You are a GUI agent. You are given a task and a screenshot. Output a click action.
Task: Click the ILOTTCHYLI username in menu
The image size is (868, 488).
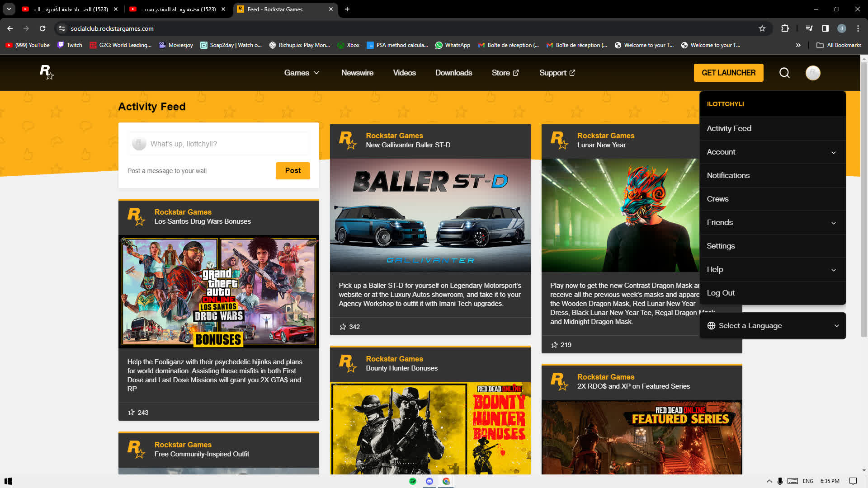click(725, 104)
